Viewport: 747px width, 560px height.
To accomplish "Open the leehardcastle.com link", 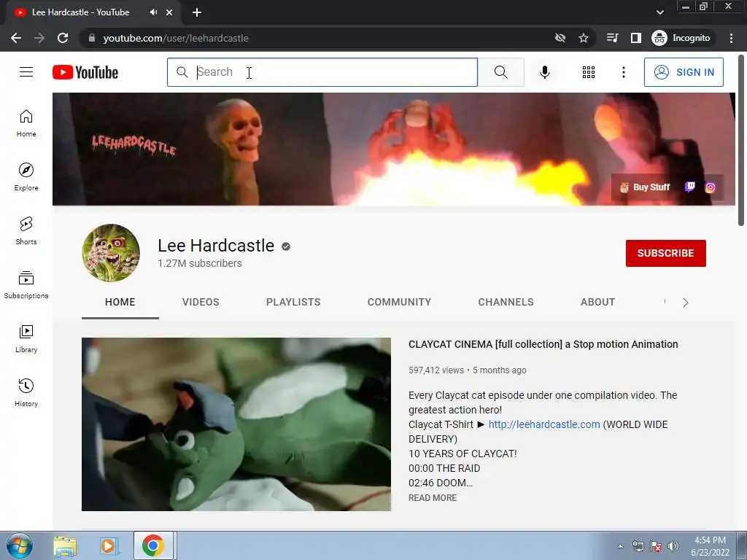I will click(544, 424).
